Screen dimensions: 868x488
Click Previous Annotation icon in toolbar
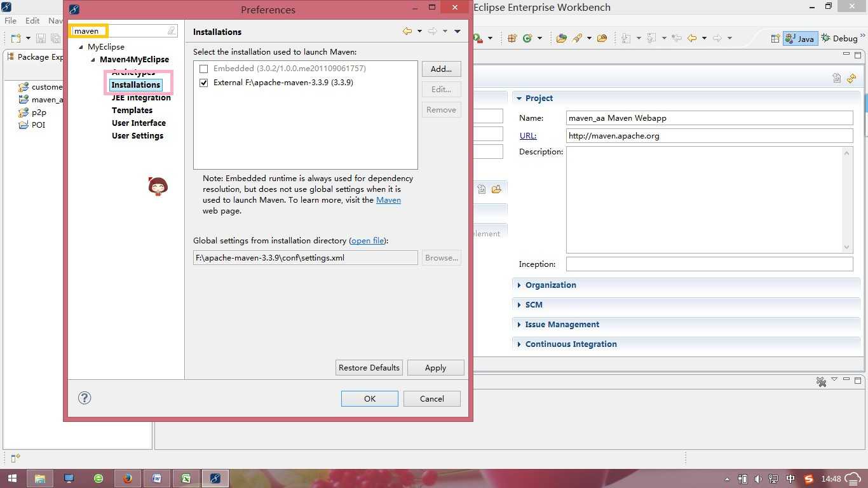[652, 39]
